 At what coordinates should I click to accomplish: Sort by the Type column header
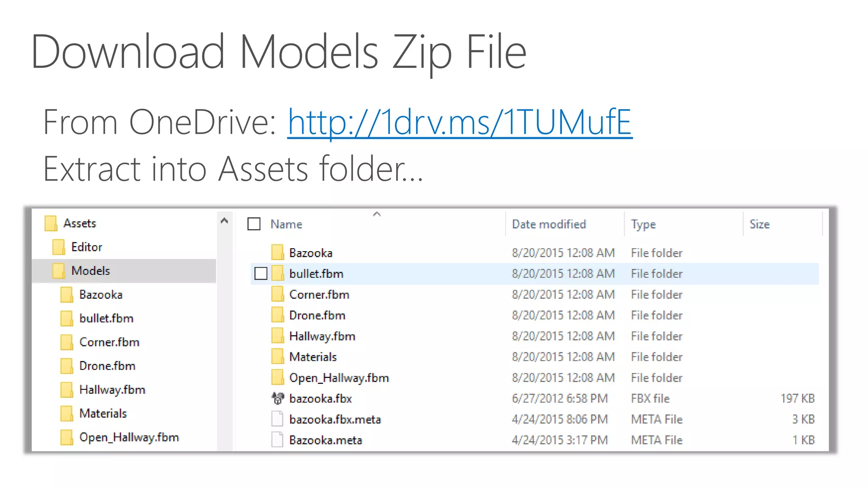point(643,224)
